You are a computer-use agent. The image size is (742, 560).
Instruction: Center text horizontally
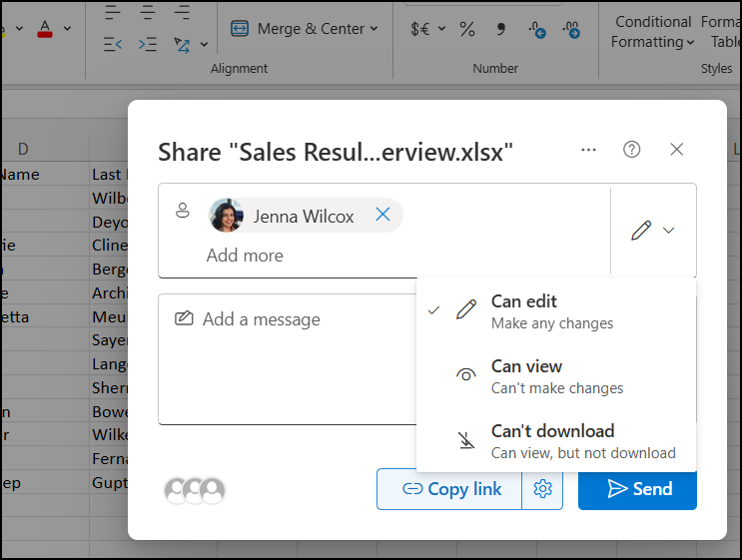pyautogui.click(x=148, y=12)
